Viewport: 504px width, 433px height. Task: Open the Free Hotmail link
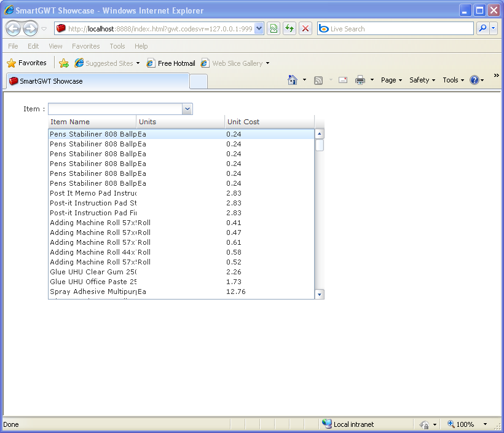(171, 63)
